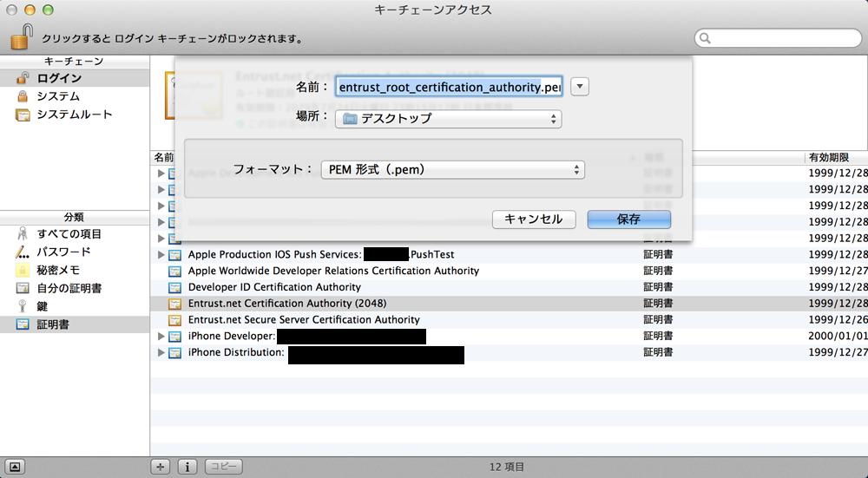Toggle the preview pane icon at bottom left
The height and width of the screenshot is (478, 868).
coord(15,467)
